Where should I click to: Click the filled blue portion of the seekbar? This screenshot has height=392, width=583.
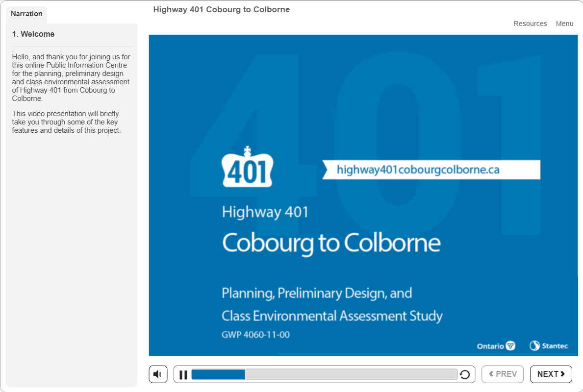pos(218,375)
